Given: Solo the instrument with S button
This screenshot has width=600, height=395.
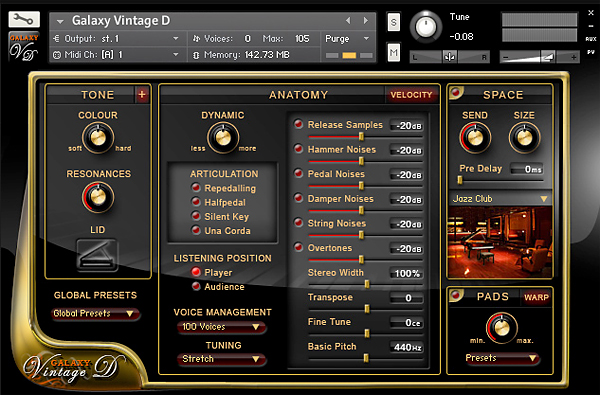Looking at the screenshot, I should 394,22.
